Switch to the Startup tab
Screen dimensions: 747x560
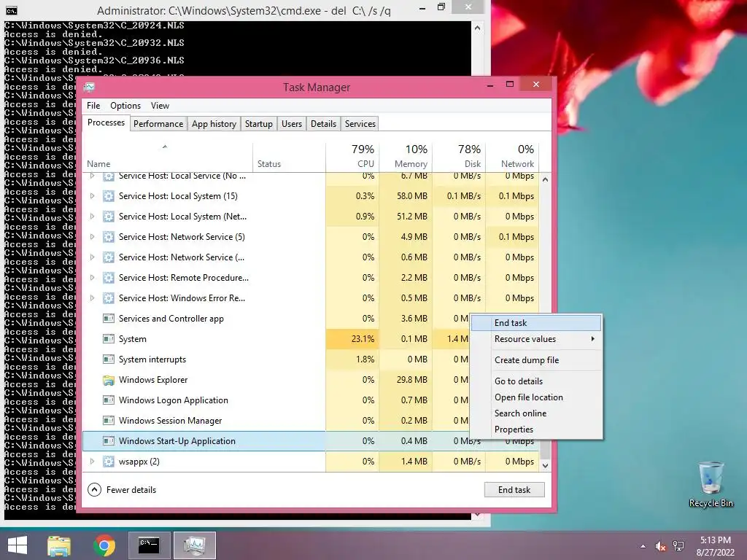[x=259, y=124]
